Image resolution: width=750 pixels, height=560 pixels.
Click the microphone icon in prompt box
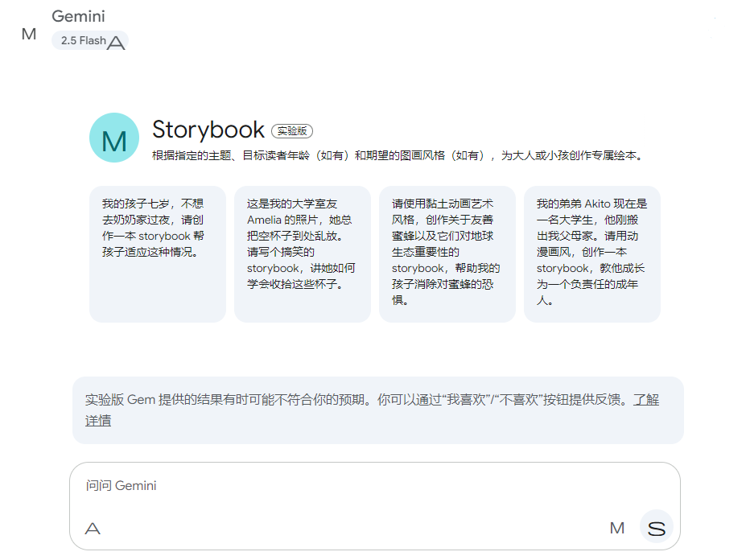pyautogui.click(x=617, y=528)
